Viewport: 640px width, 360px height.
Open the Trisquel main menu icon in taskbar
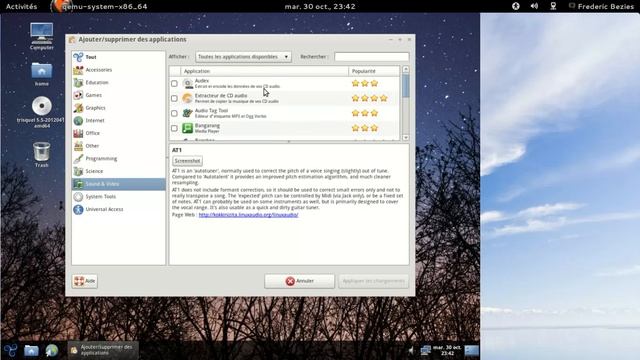[11, 350]
